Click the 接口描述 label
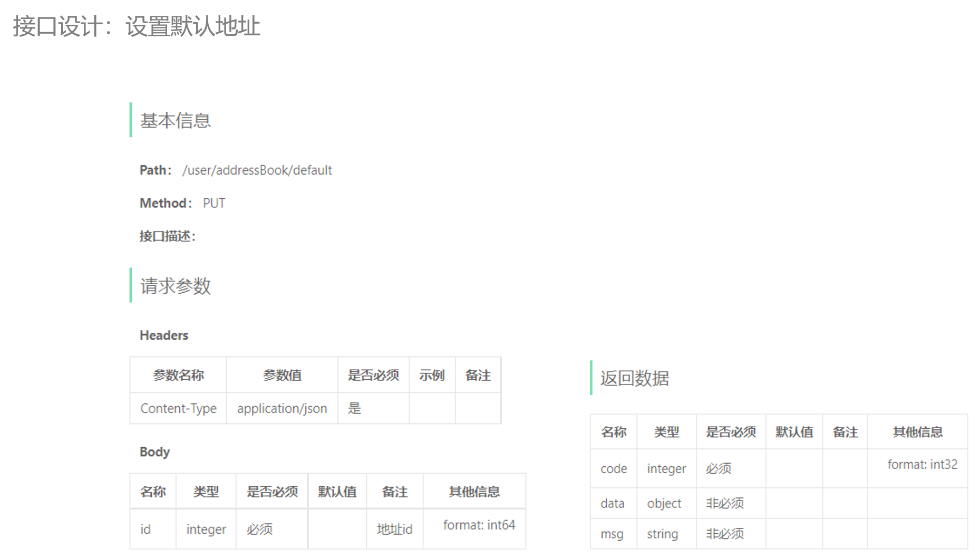This screenshot has width=980, height=558. point(167,236)
